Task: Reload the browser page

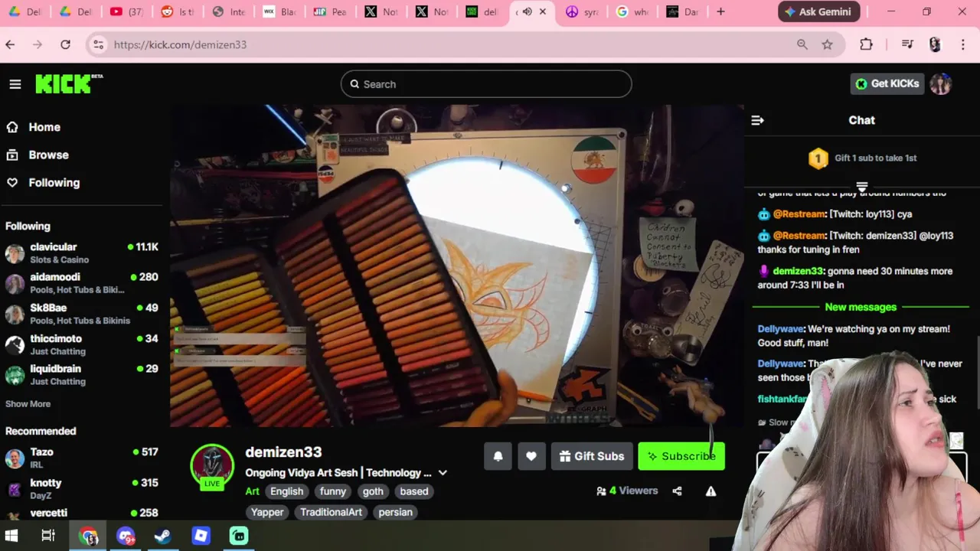Action: pyautogui.click(x=65, y=44)
